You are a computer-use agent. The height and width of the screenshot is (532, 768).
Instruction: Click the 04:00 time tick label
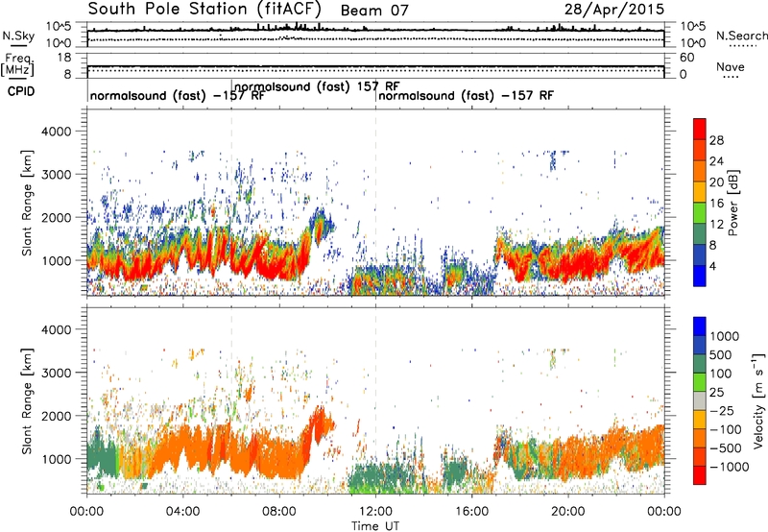coord(182,512)
